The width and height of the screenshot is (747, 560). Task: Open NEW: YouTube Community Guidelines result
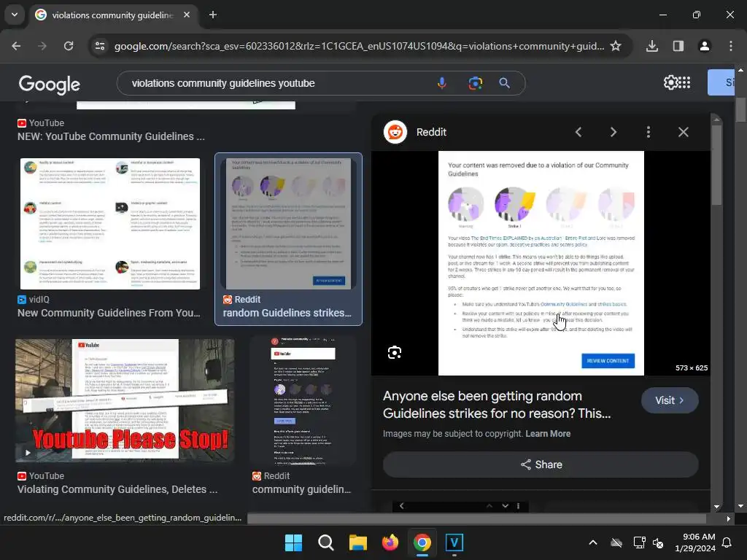(x=111, y=136)
